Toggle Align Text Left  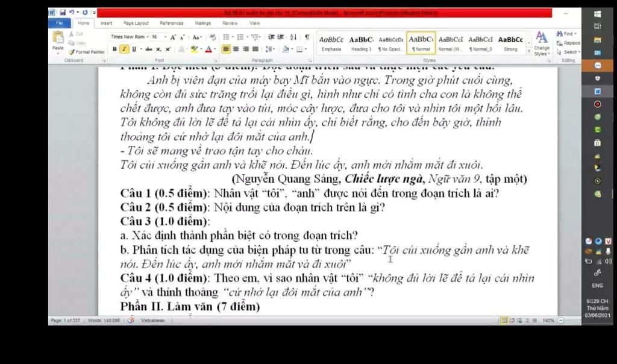[x=226, y=49]
